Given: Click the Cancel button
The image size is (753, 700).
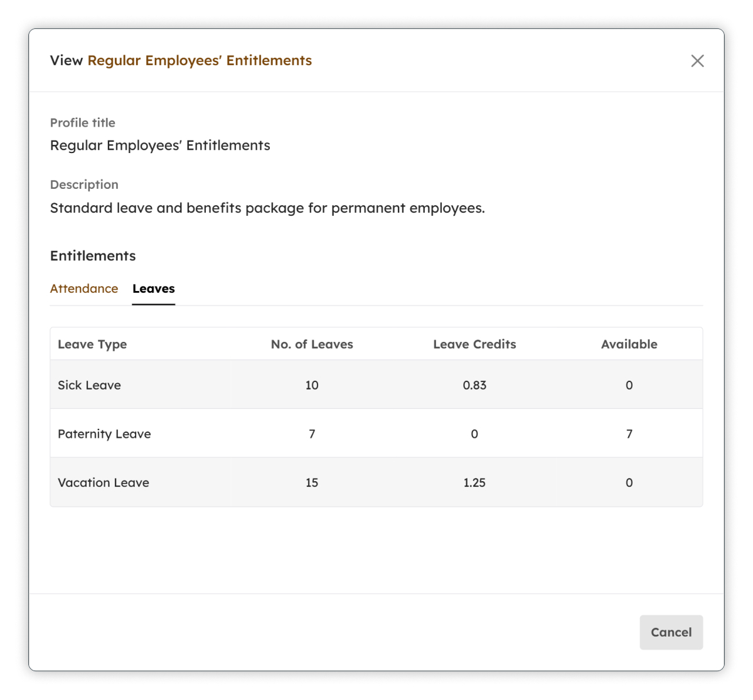Looking at the screenshot, I should [x=671, y=632].
